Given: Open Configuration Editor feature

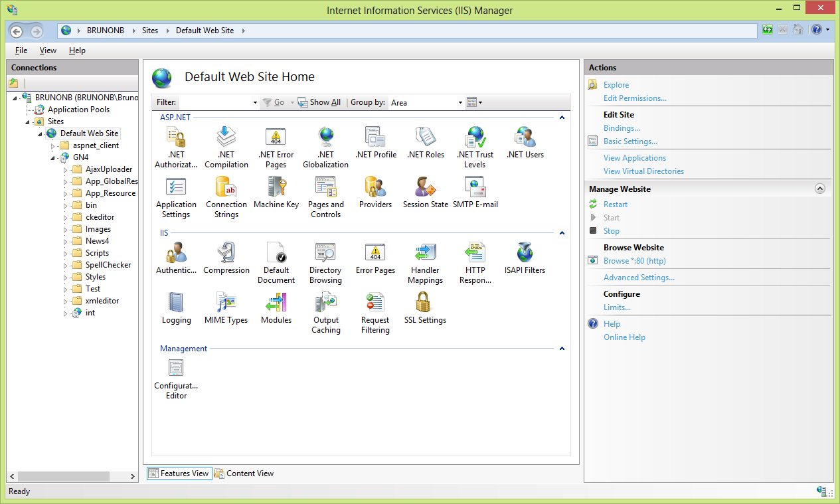Looking at the screenshot, I should [176, 378].
